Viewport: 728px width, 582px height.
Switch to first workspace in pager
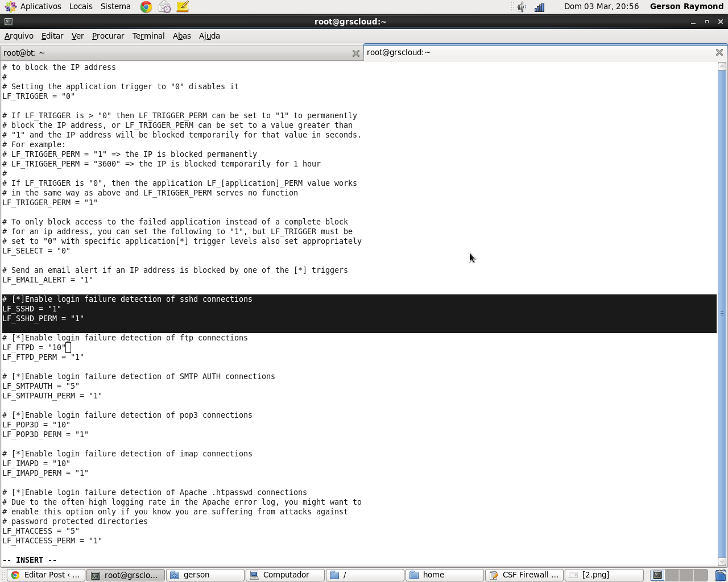(657, 575)
